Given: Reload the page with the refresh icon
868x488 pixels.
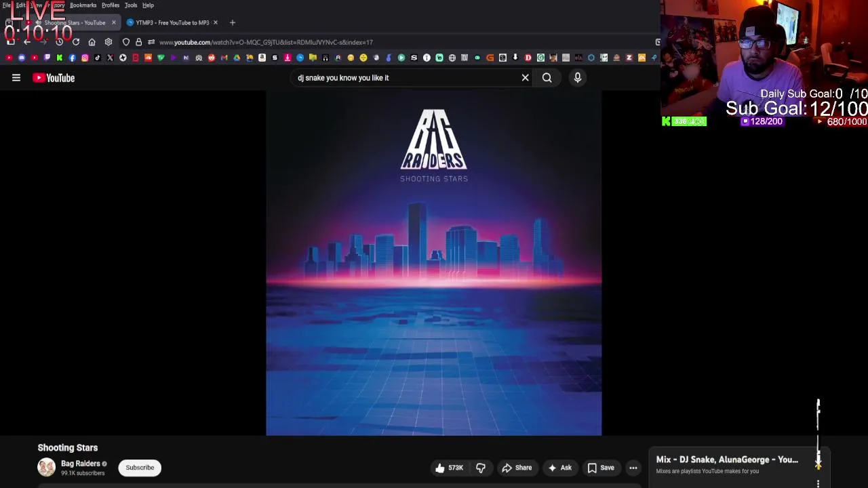Looking at the screenshot, I should (76, 42).
